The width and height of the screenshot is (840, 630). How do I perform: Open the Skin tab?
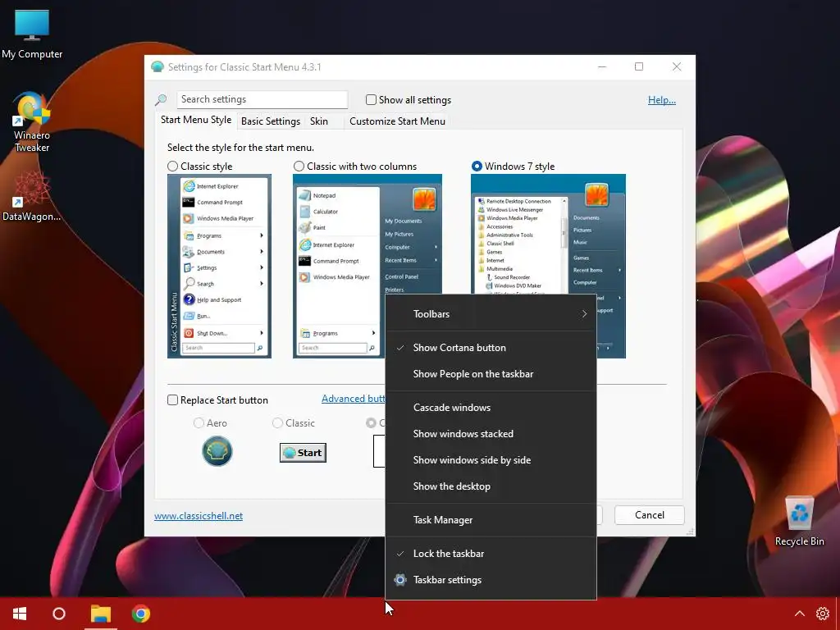[x=319, y=121]
